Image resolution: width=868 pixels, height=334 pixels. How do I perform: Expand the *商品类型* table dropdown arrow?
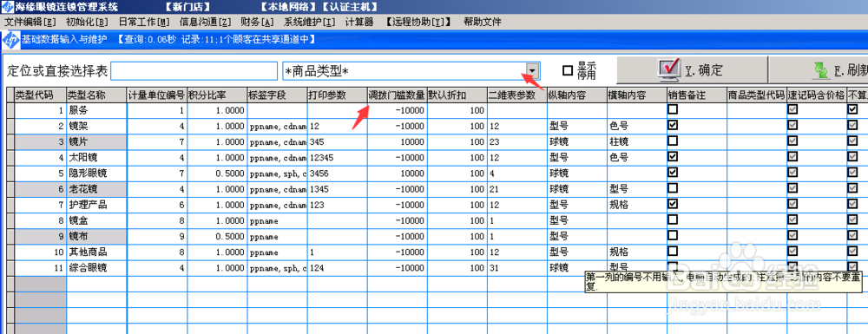coord(532,71)
